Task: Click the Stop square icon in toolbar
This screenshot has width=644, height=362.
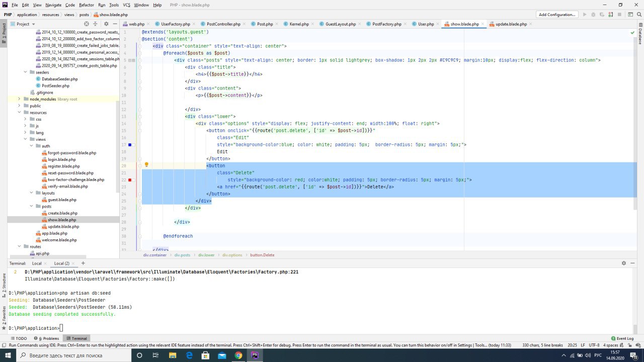Action: click(619, 15)
